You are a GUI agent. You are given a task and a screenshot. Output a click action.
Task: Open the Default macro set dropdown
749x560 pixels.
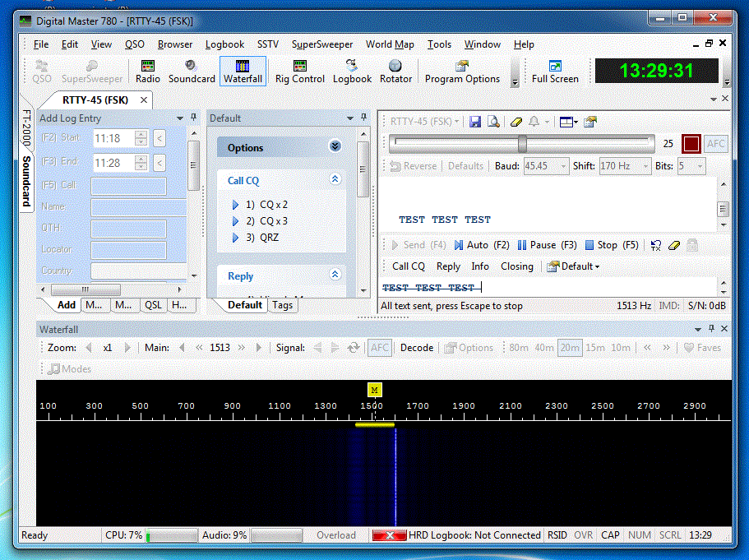click(x=573, y=266)
